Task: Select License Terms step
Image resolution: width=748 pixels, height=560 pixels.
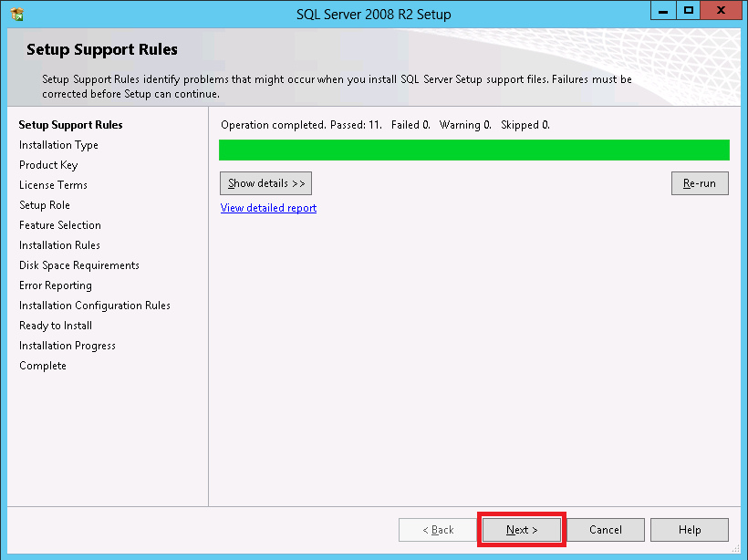Action: (53, 185)
